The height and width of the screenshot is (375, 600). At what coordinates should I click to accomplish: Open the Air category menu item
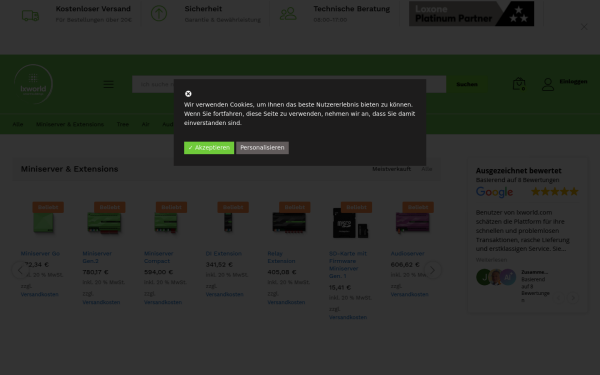point(145,124)
